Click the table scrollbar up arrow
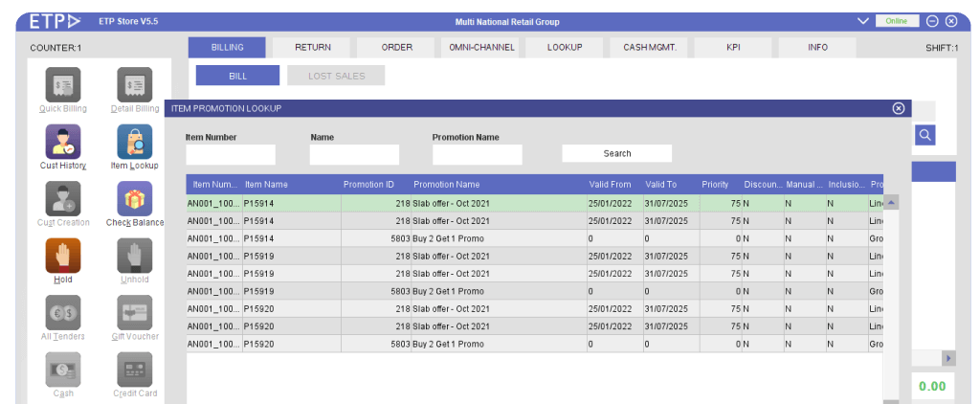Viewport: 980px width, 404px height. click(x=891, y=203)
